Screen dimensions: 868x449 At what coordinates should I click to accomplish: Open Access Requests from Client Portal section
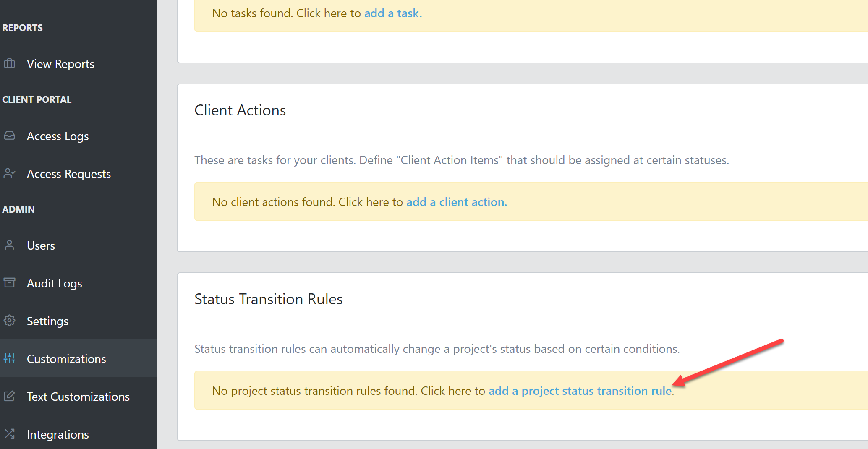68,173
